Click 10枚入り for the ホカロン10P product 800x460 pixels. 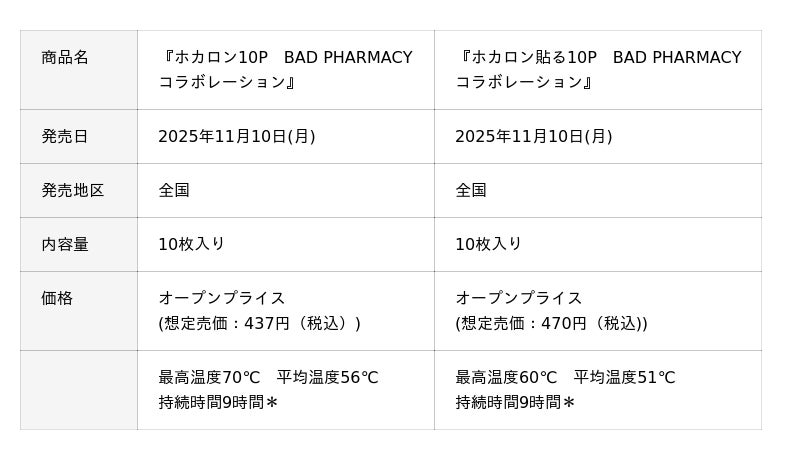(x=192, y=245)
